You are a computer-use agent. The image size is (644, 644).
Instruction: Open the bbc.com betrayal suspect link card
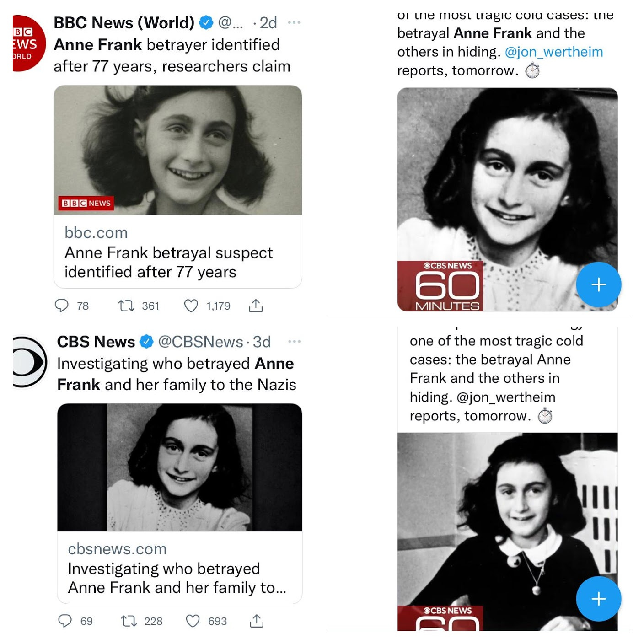[178, 252]
